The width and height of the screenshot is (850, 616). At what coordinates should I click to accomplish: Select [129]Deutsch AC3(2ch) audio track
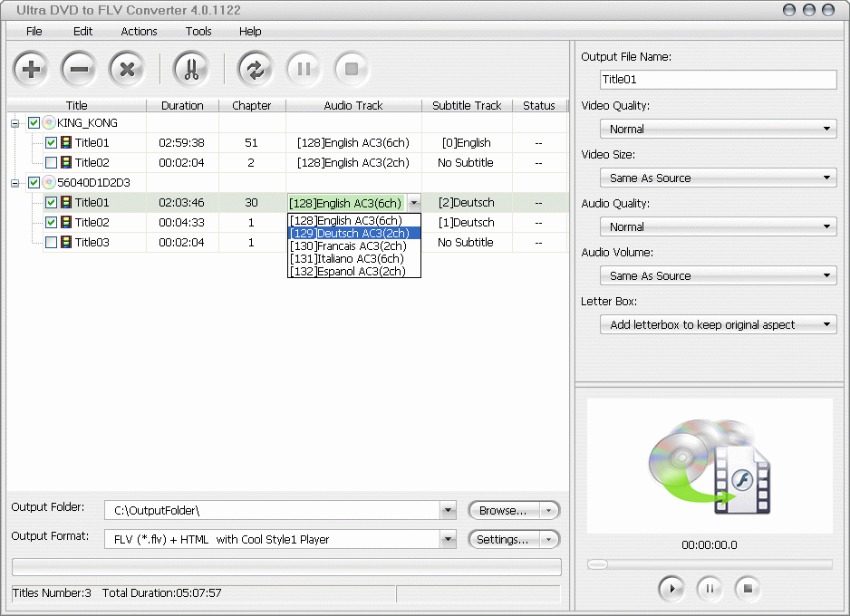click(354, 234)
